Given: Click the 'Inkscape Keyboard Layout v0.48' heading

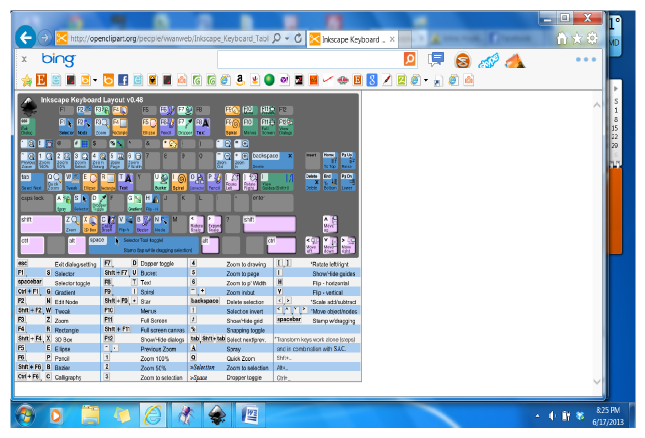Looking at the screenshot, I should pyautogui.click(x=92, y=100).
